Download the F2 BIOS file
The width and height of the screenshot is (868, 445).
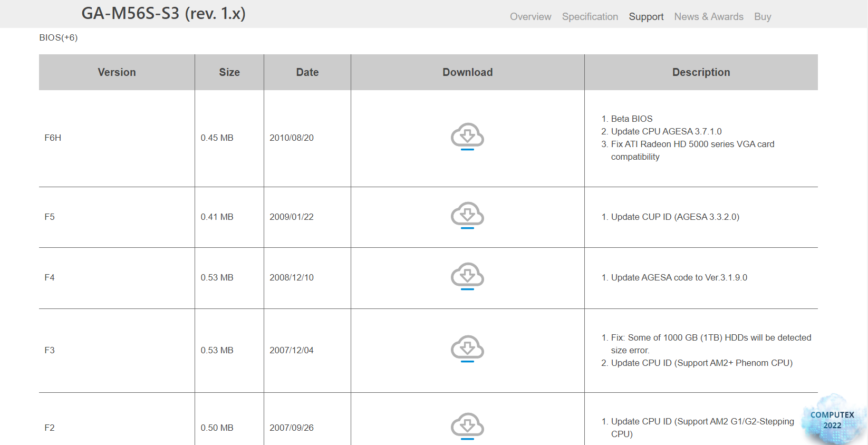coord(467,426)
